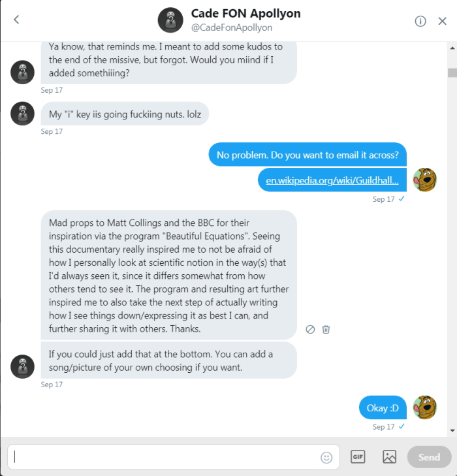Click the Scooby-Doo avatar next to Okay :D
The height and width of the screenshot is (476, 457).
[425, 407]
